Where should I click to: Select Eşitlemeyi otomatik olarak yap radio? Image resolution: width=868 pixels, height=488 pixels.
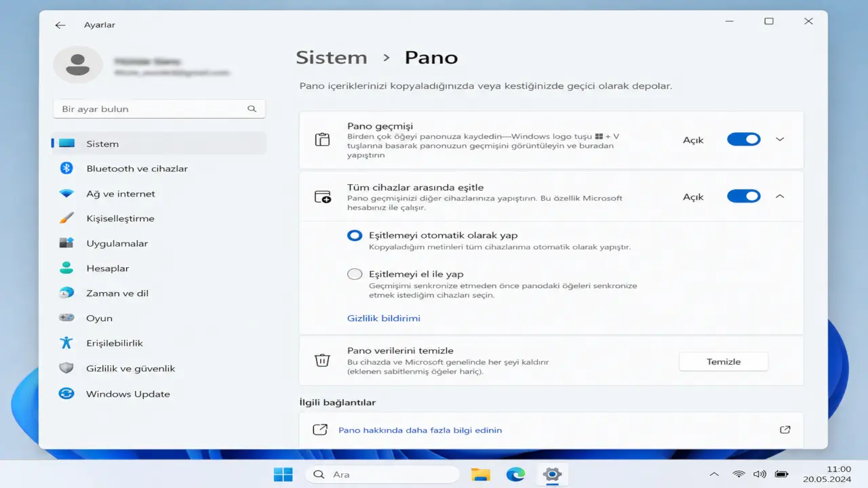pyautogui.click(x=355, y=235)
